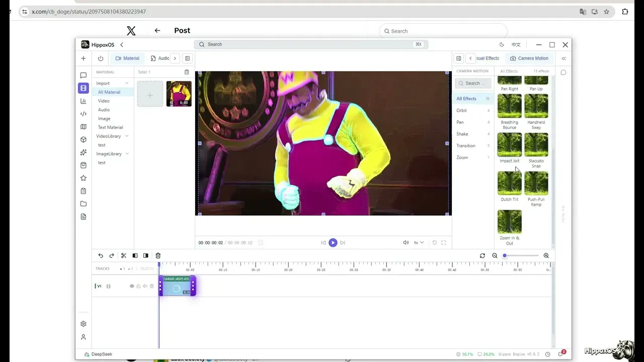Click the add material plus tile
The height and width of the screenshot is (362, 644).
[150, 94]
